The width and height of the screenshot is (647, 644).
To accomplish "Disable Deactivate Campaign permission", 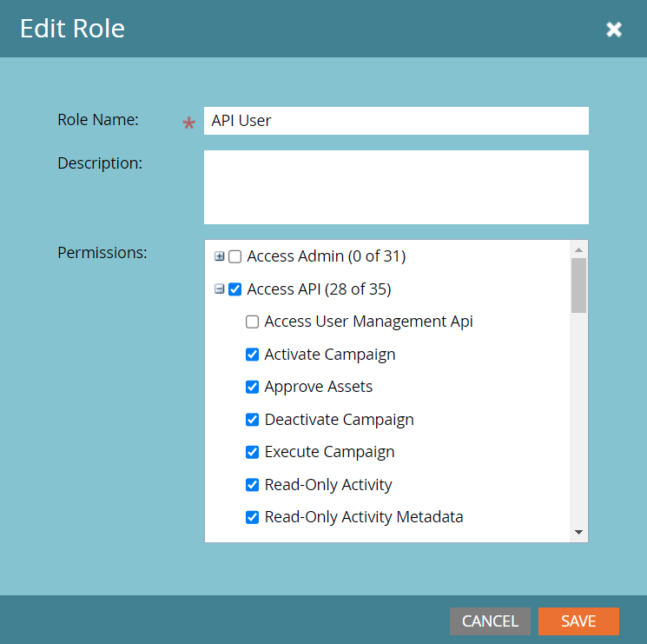I will [x=252, y=420].
